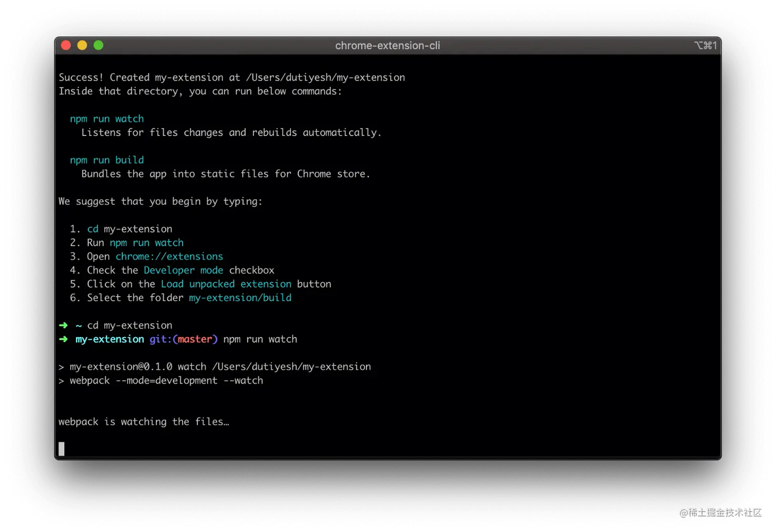The width and height of the screenshot is (776, 532).
Task: Click the chrome-extension-cli window title
Action: 387,46
